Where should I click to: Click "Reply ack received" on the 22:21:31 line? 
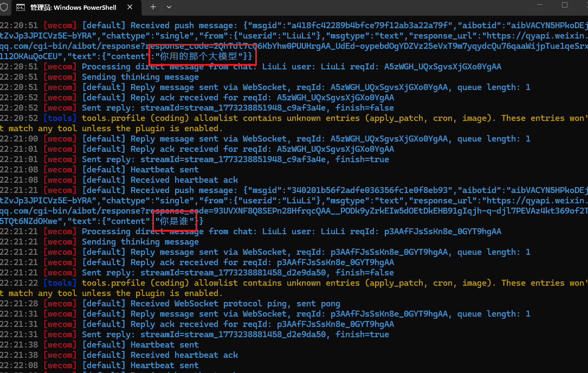[x=175, y=324]
